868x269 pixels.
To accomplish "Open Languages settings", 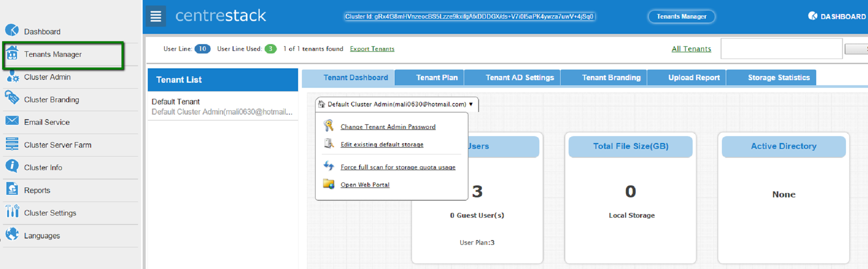I will tap(42, 236).
